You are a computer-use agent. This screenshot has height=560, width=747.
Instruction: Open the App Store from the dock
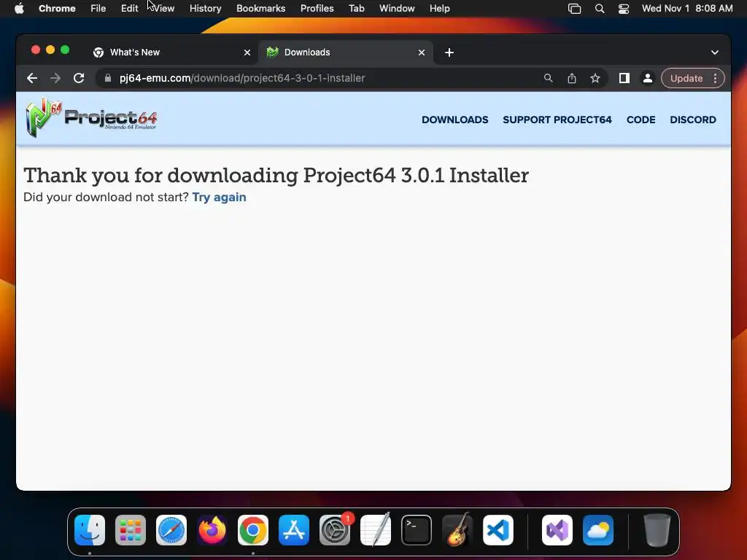point(294,530)
